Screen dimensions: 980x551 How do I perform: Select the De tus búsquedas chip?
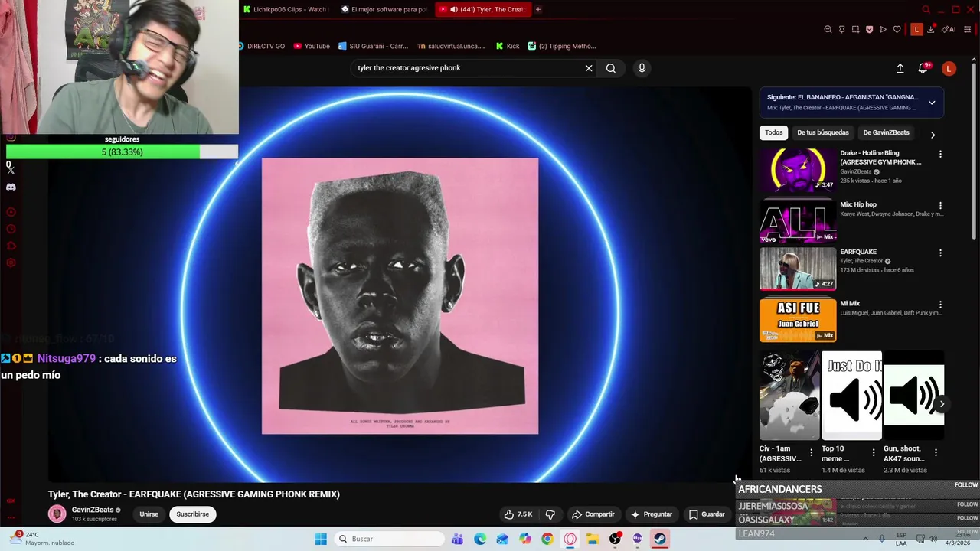coord(823,132)
